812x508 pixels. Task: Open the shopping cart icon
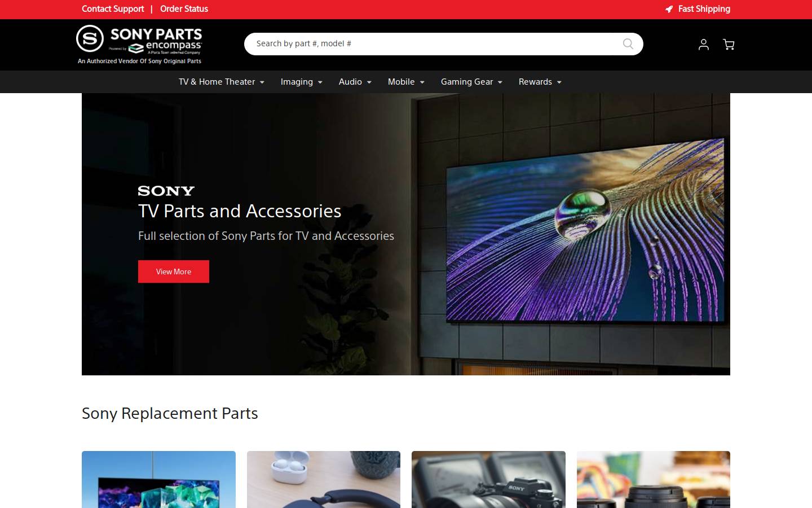coord(729,45)
